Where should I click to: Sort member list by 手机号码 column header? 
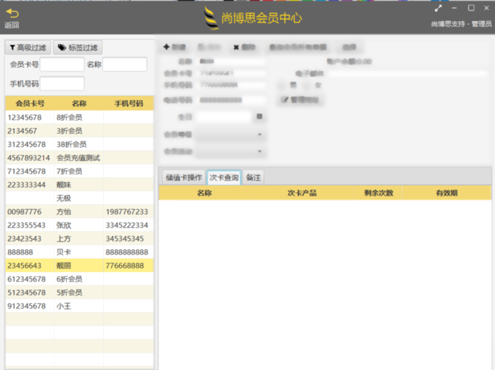[x=129, y=104]
